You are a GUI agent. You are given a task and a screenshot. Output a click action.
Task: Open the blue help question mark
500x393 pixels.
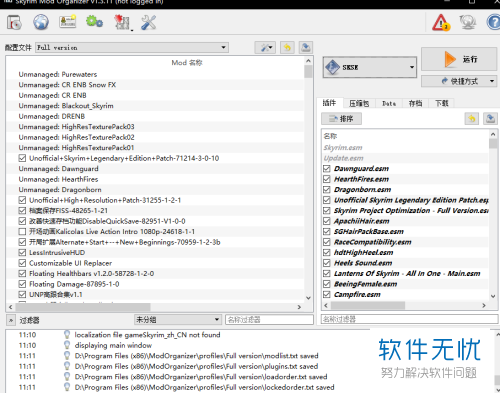coord(493,22)
